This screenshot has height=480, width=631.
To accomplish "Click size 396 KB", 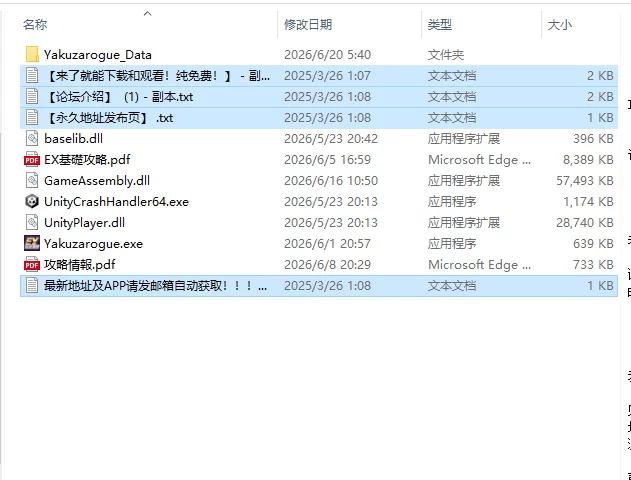I will pos(593,138).
